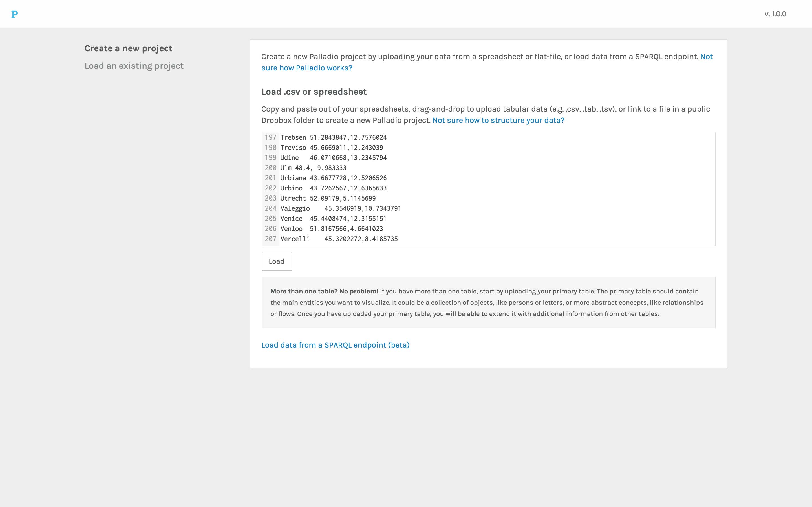Open the 'Not sure how Palladio works?' link
Image resolution: width=812 pixels, height=507 pixels.
coord(487,62)
